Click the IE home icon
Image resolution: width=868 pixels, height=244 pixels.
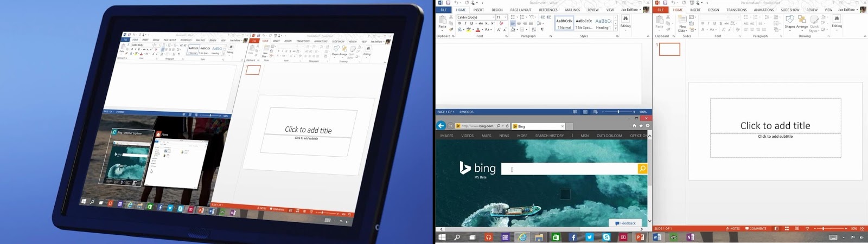(x=634, y=126)
